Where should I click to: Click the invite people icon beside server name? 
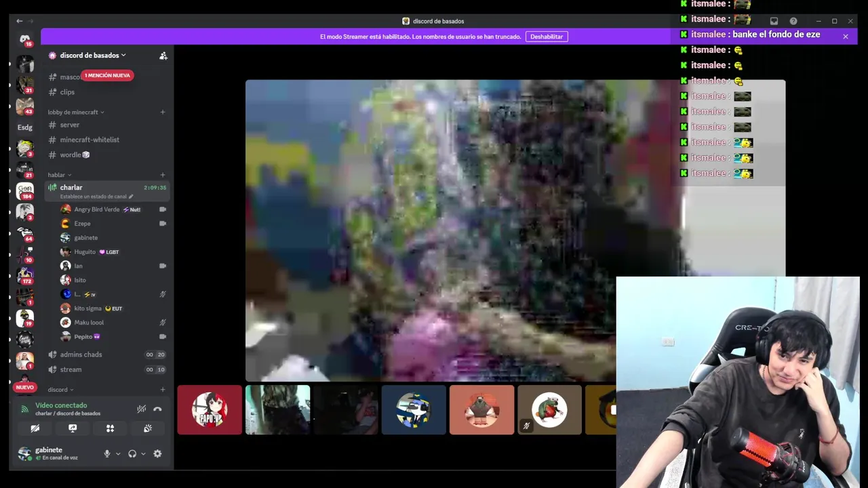pos(163,56)
